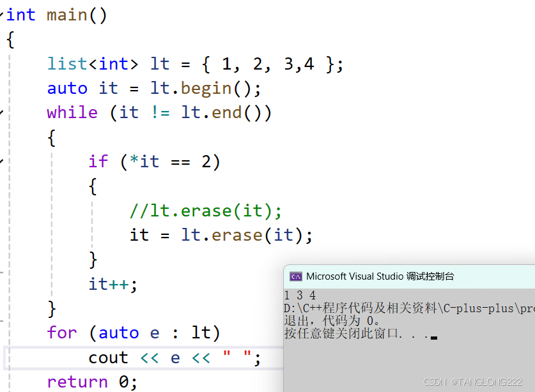Click the 'while' keyword

coord(72,112)
